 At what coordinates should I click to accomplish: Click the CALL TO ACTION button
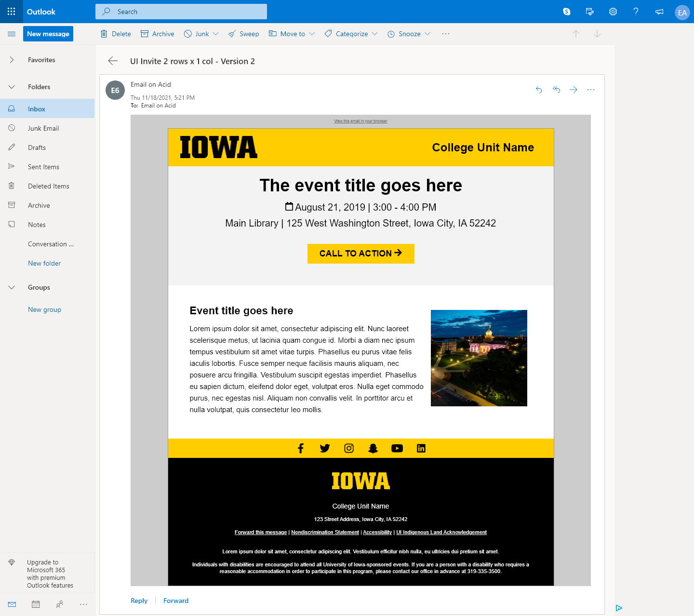point(360,254)
